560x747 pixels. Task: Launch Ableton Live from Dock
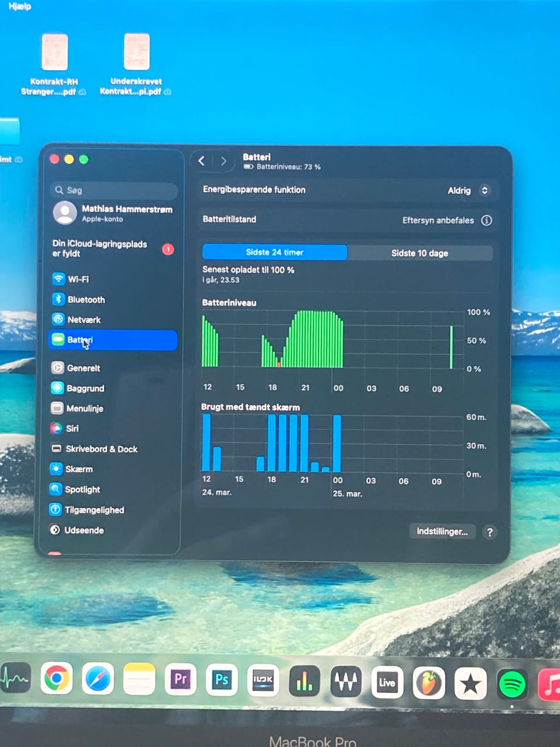(387, 682)
